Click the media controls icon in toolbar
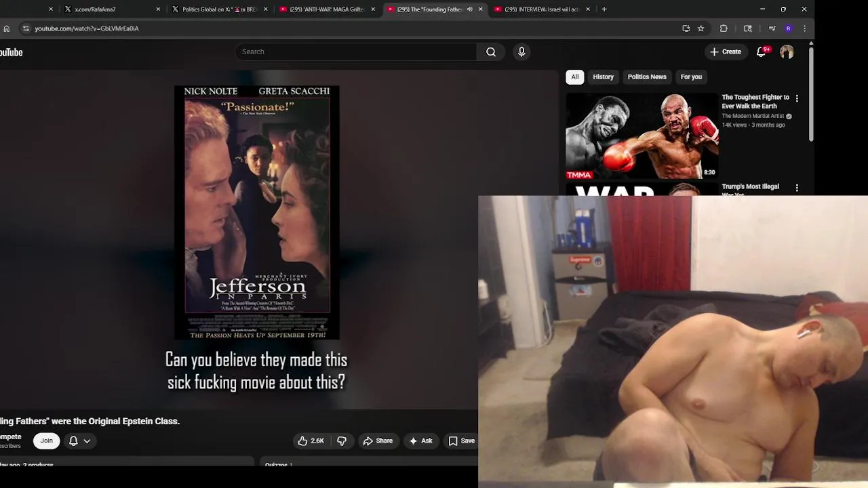 [x=772, y=28]
